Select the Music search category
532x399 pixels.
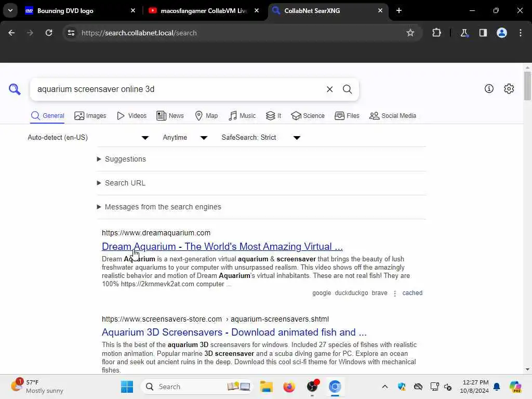pos(242,116)
